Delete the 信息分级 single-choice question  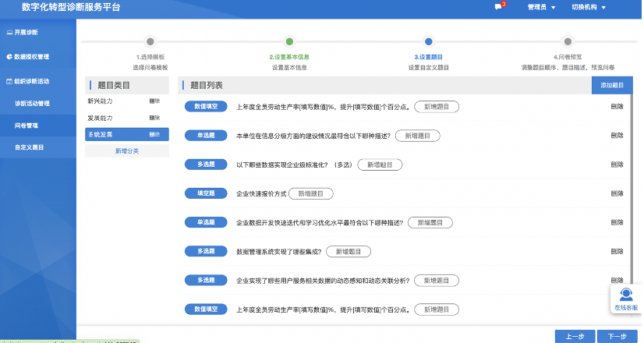617,135
